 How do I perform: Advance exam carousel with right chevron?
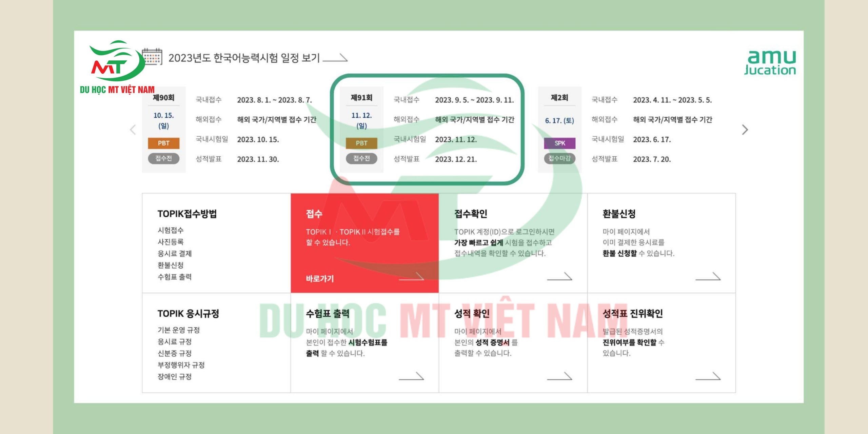tap(745, 130)
